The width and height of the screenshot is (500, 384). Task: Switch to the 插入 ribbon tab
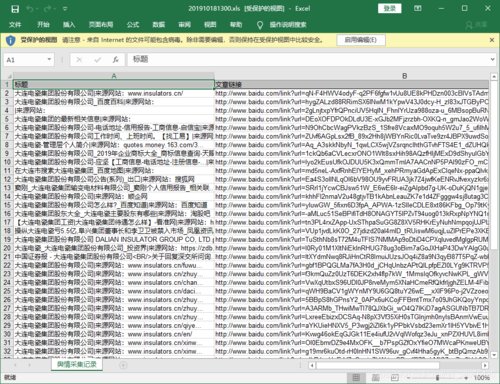69,25
